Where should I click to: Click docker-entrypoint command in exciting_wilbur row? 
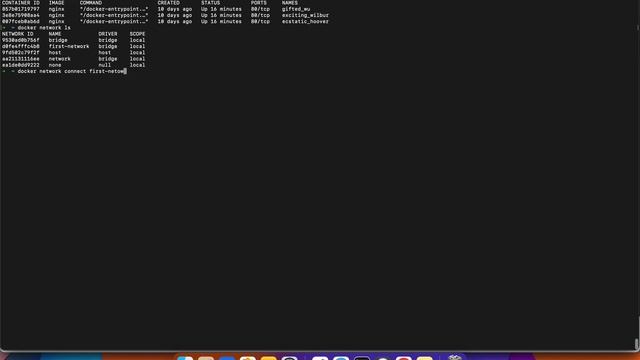[x=114, y=15]
